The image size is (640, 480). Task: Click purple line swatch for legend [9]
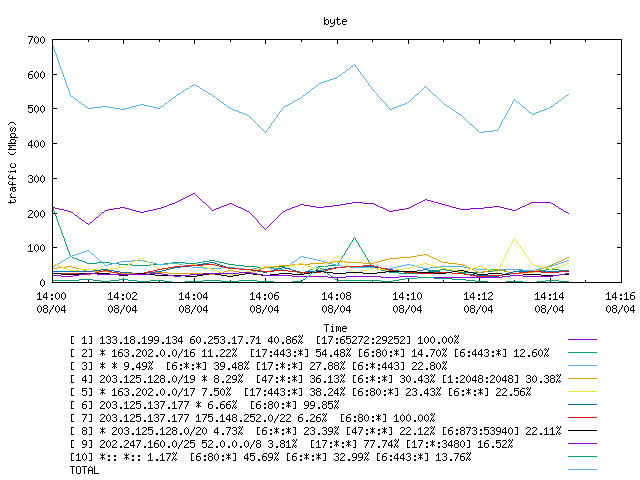(x=582, y=444)
